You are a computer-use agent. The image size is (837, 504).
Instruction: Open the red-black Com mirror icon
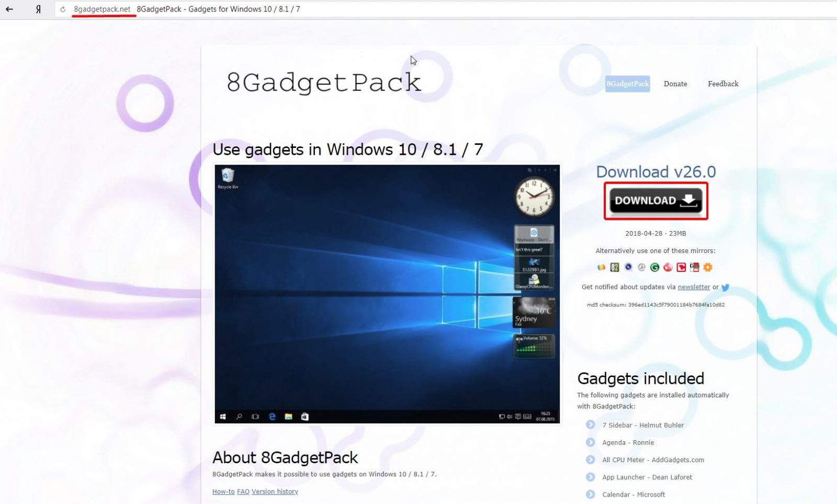coord(694,267)
